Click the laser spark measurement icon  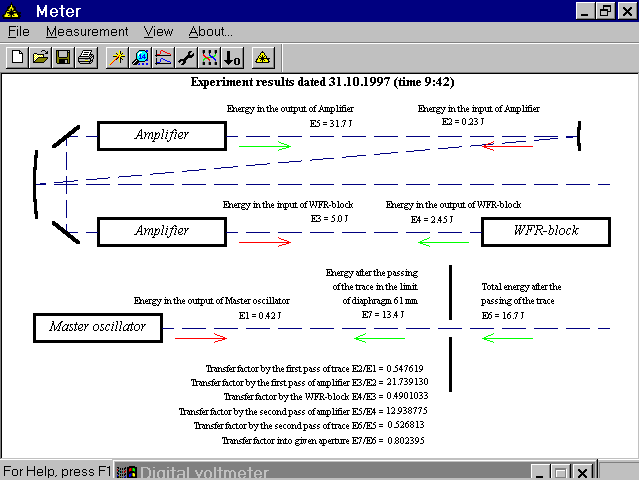tap(117, 57)
